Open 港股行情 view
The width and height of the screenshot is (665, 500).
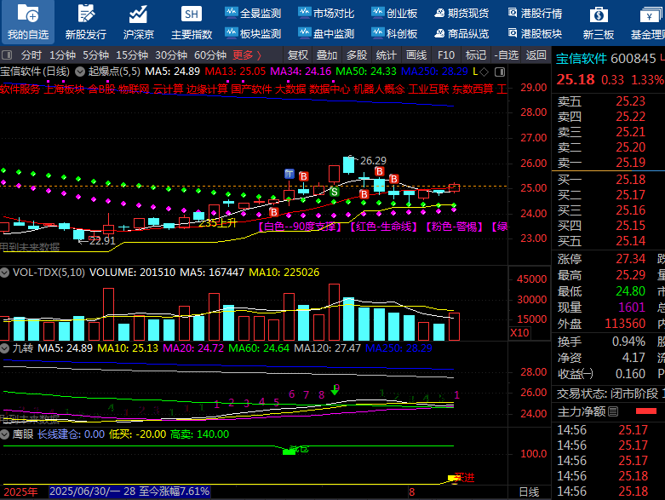[x=535, y=13]
